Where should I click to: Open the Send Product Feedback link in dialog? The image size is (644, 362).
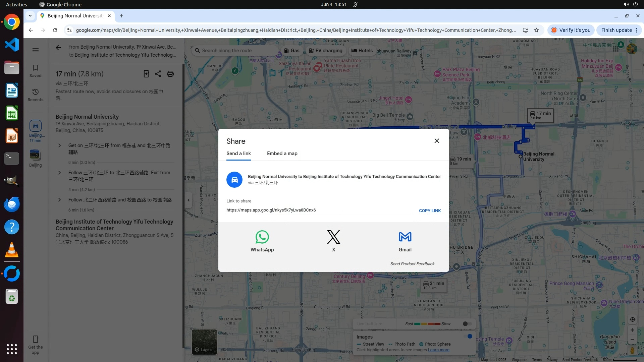[x=412, y=264]
